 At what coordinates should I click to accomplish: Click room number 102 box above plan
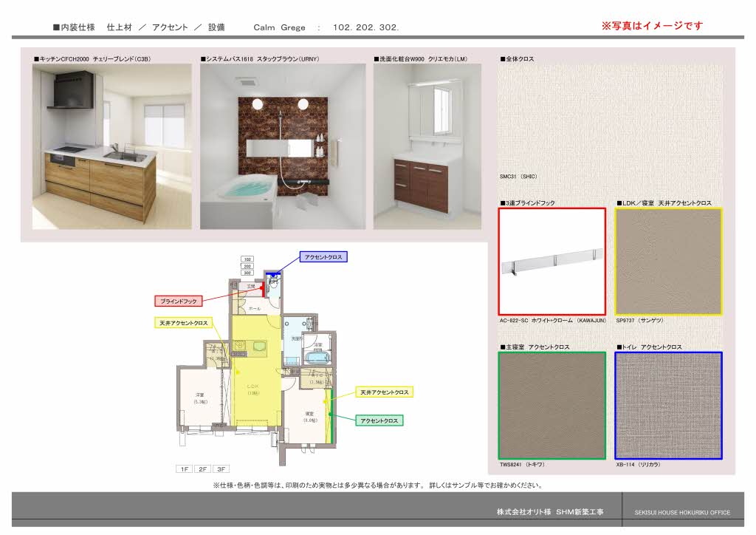[x=247, y=259]
